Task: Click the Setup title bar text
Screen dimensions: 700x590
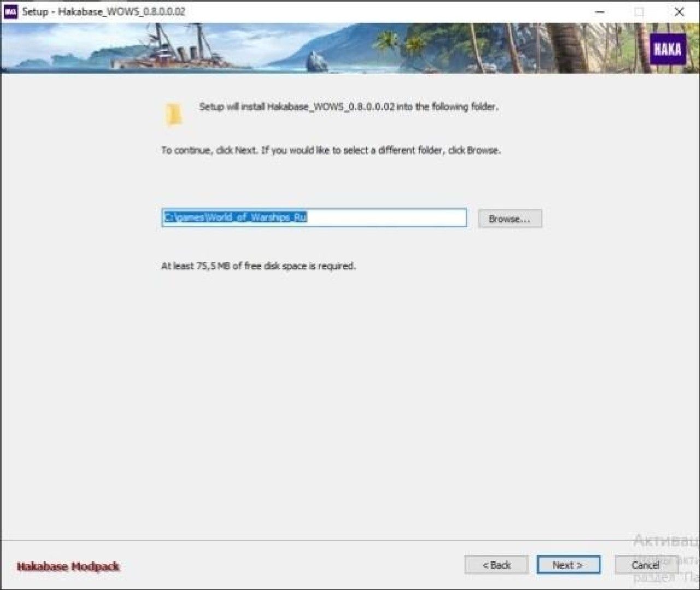Action: (x=103, y=11)
